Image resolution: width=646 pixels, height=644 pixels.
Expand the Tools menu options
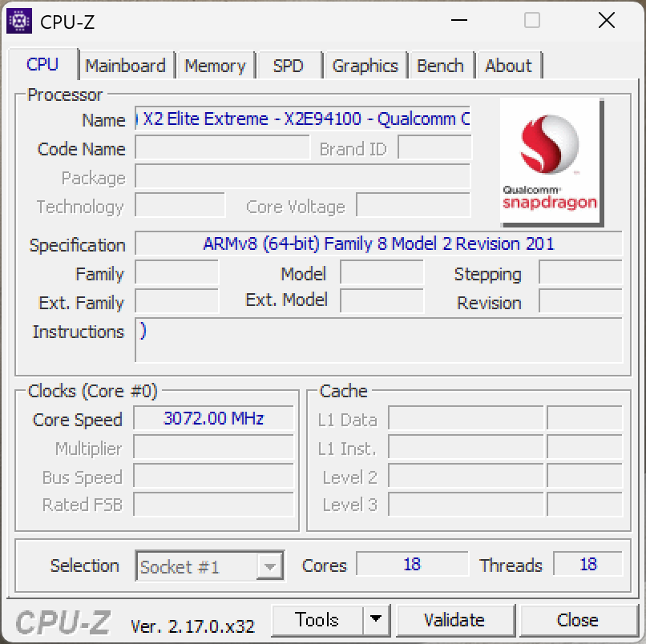coord(376,619)
